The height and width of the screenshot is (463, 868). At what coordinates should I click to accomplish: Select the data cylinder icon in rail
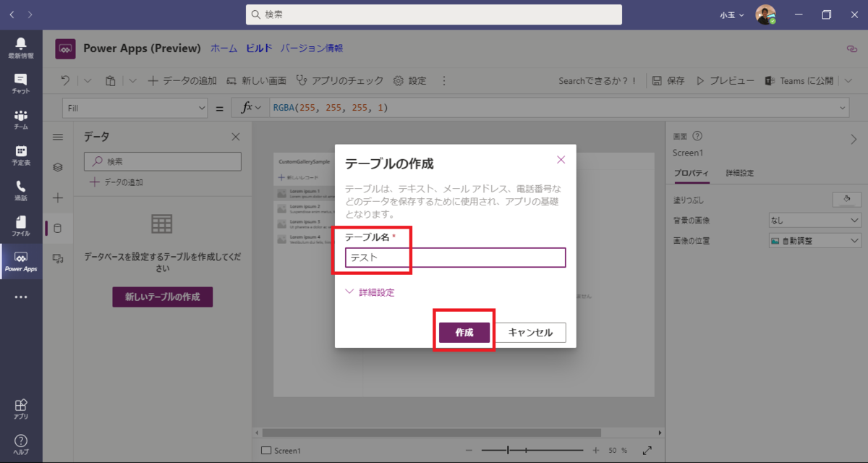point(58,228)
